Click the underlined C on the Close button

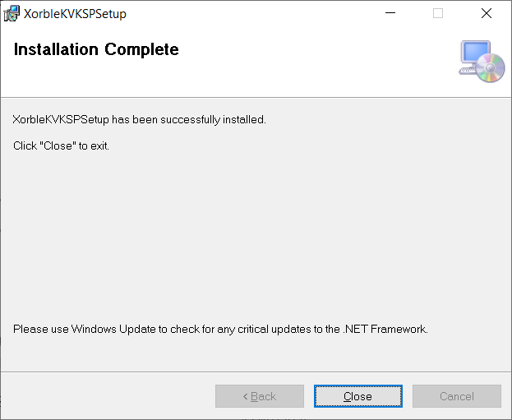click(347, 396)
